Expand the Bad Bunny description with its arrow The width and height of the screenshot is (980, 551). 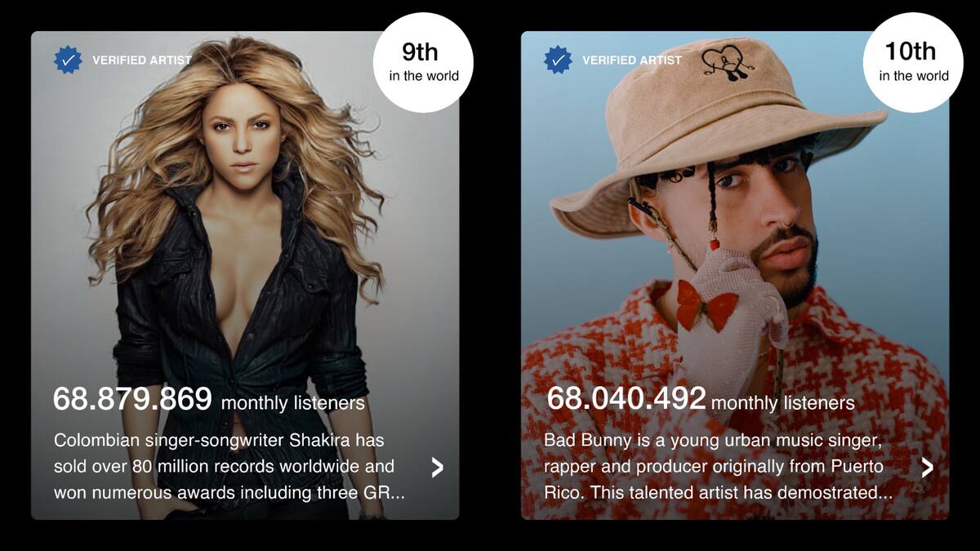pos(928,467)
